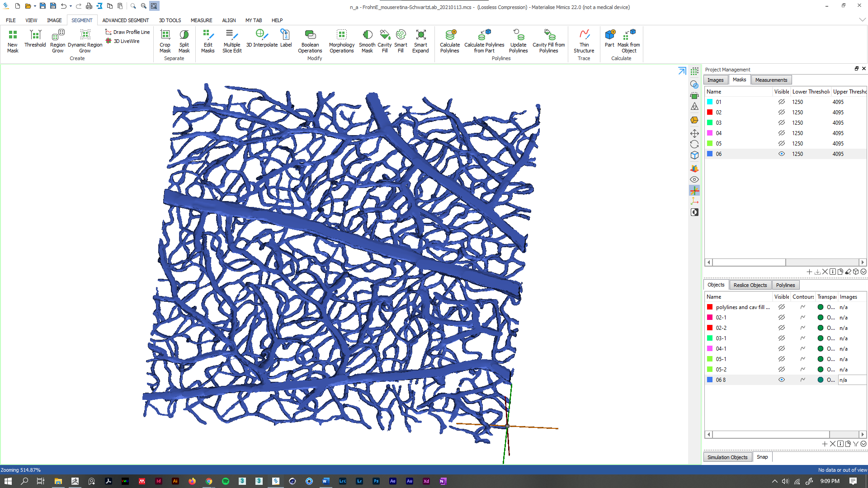The image size is (868, 488).
Task: Expand the collapsed ribbon chevron
Action: pos(862,20)
